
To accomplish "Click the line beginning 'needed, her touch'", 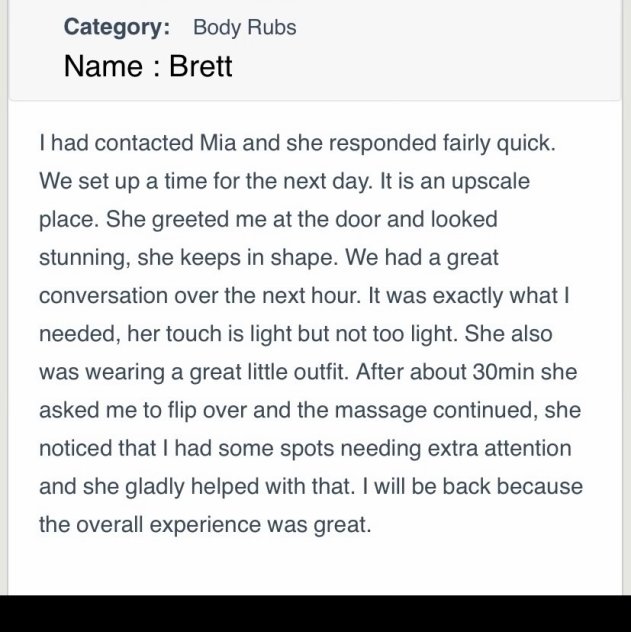I will pyautogui.click(x=296, y=334).
